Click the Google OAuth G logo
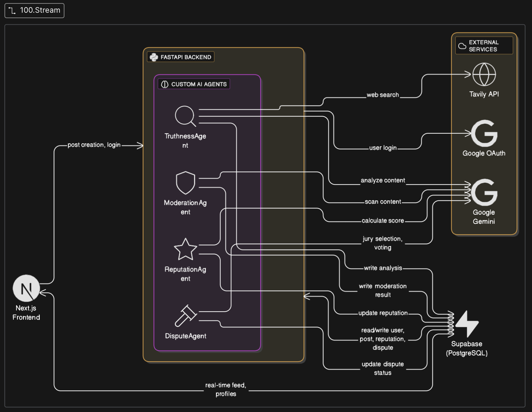Viewport: 532px width, 412px height. (x=484, y=133)
